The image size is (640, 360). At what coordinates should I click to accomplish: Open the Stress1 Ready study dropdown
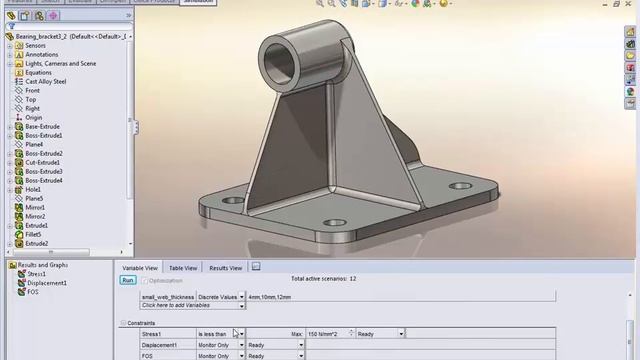pyautogui.click(x=401, y=334)
